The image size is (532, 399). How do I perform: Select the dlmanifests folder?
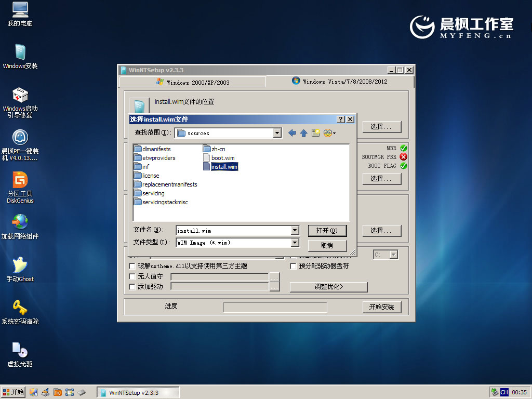pos(152,149)
